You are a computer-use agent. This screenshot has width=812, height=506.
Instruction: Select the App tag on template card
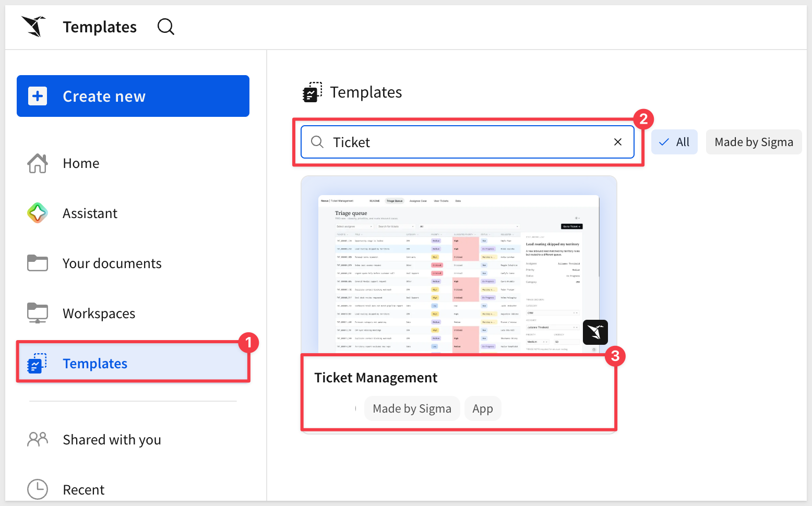pyautogui.click(x=483, y=408)
